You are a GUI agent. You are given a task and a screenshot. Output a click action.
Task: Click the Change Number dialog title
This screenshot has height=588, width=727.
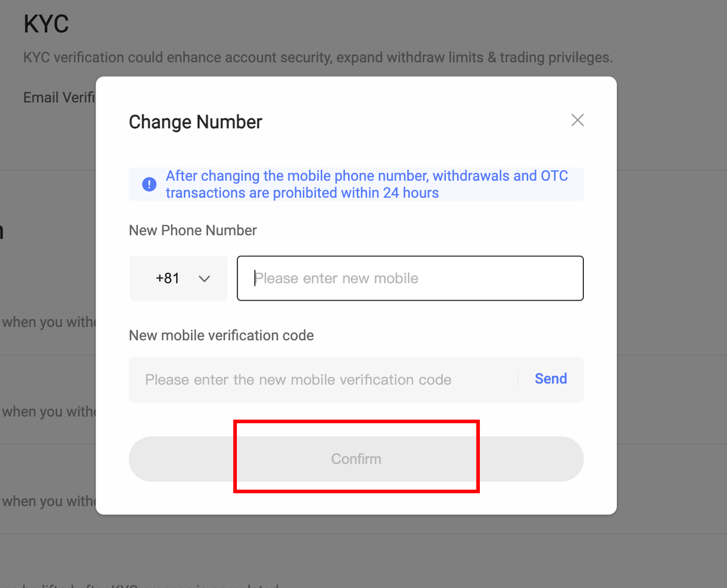(x=195, y=122)
